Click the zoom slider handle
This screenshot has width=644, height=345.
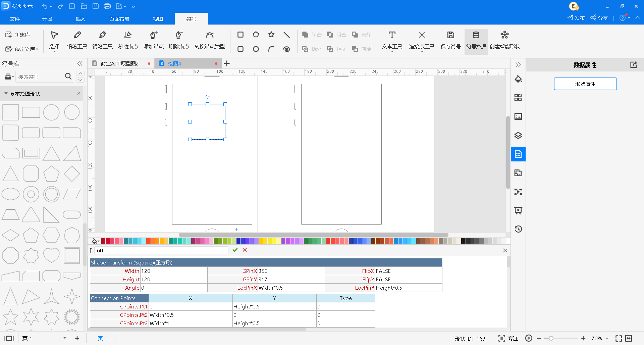[551, 338]
